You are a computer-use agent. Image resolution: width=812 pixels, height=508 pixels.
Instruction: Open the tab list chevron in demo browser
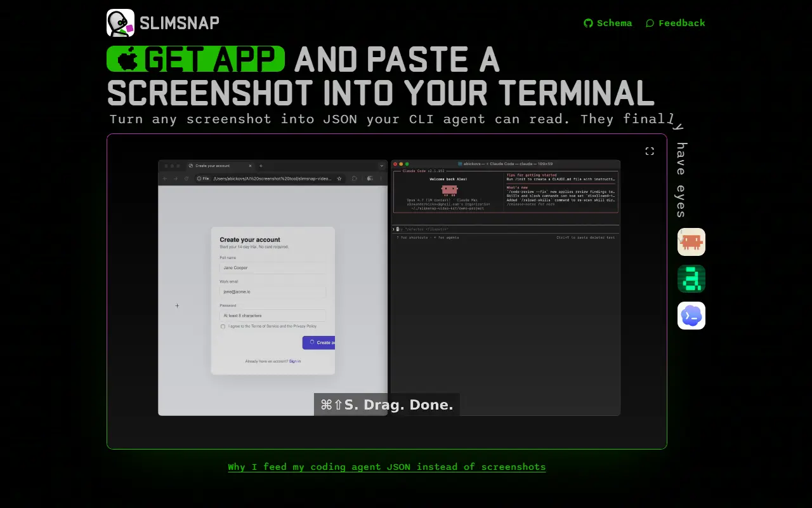point(382,166)
